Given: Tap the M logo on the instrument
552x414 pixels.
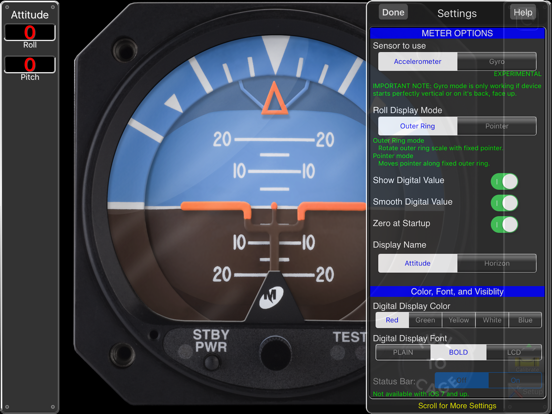Looking at the screenshot, I should point(271,298).
